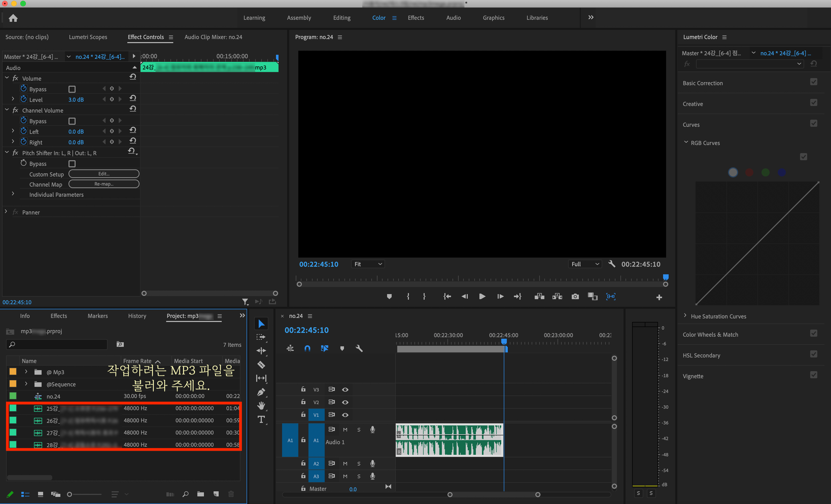Screen dimensions: 831x504
Task: Select the red channel curve swatch
Action: pyautogui.click(x=749, y=173)
